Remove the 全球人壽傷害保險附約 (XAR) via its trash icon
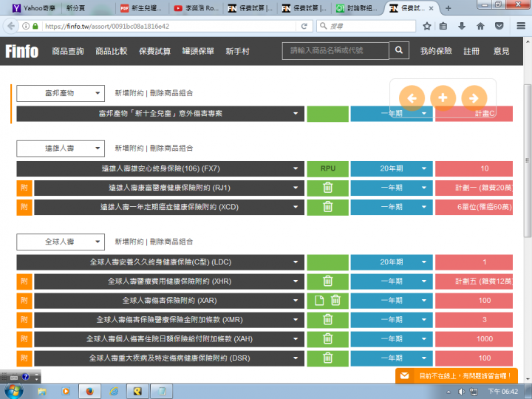Screen dimensions: 532x399 pyautogui.click(x=335, y=300)
